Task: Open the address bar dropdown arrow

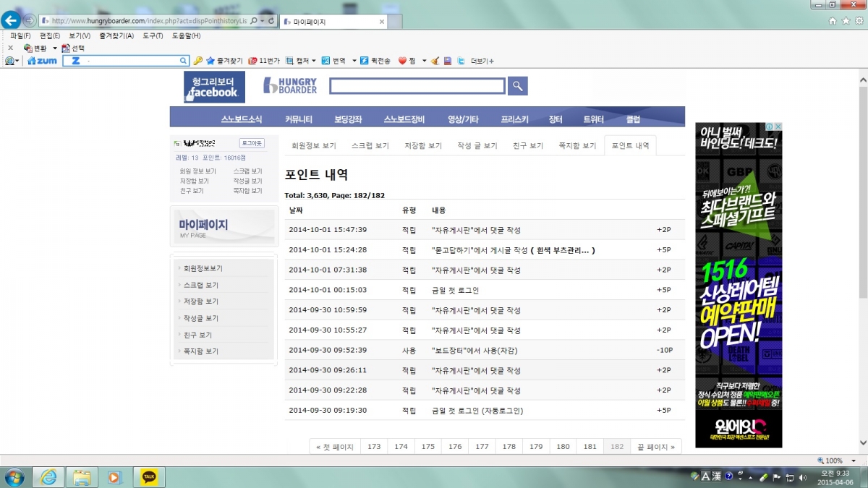Action: [x=263, y=21]
